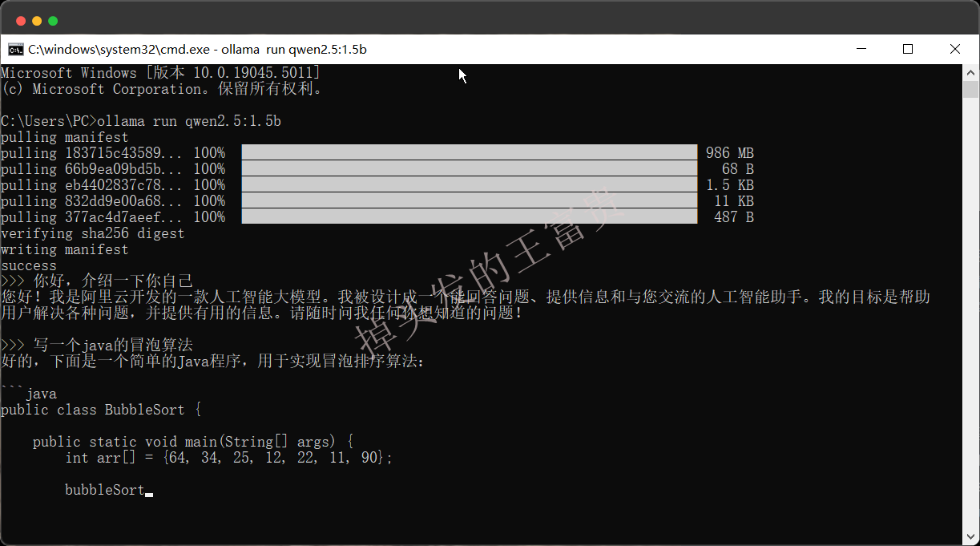Click the "int arr[] = {64, 34..." line
980x546 pixels.
click(229, 458)
